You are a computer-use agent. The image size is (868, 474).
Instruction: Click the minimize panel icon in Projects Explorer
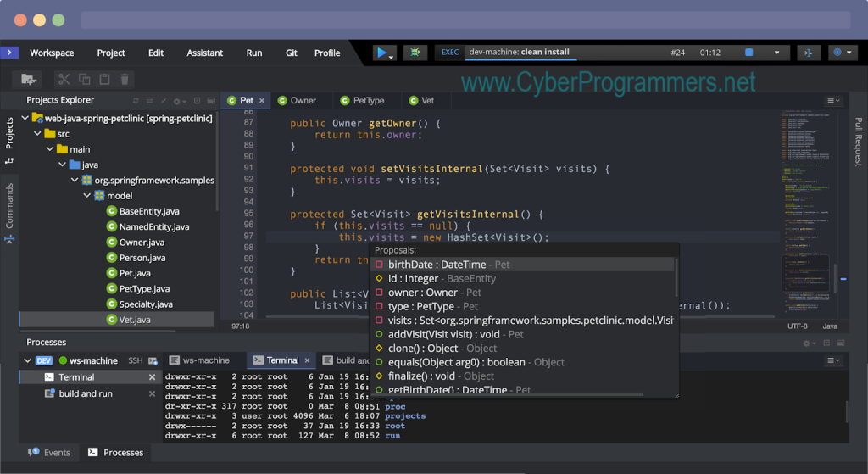[x=197, y=101]
